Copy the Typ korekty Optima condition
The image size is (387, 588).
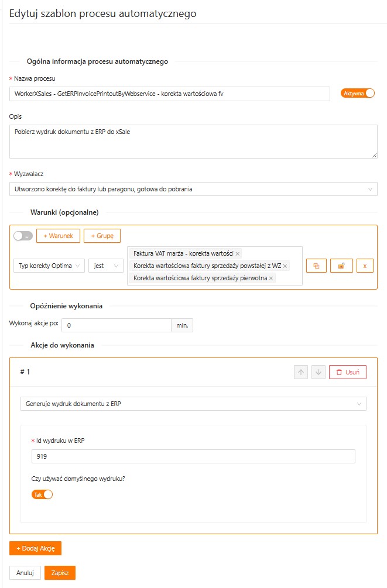(x=316, y=266)
